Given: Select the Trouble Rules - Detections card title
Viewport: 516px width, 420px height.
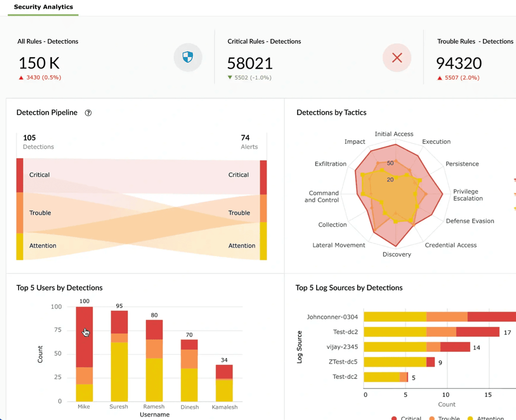Looking at the screenshot, I should point(475,41).
